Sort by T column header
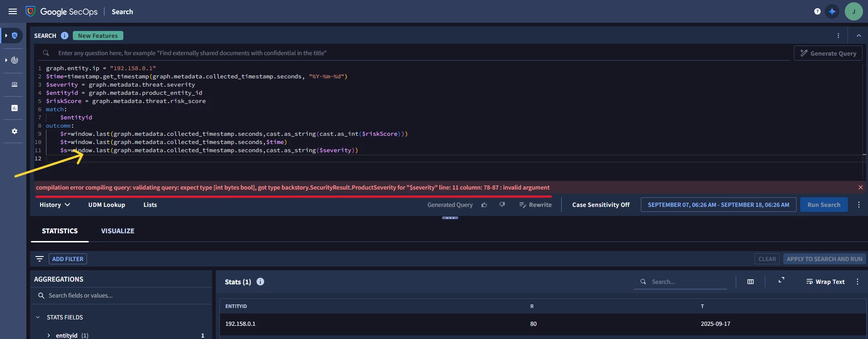868x339 pixels. click(702, 306)
